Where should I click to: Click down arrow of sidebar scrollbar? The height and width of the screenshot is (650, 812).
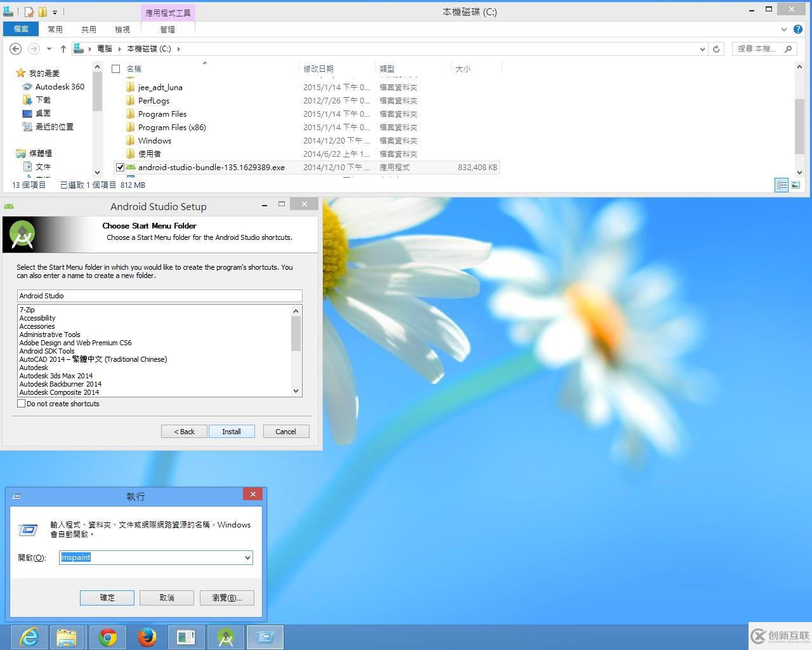click(x=97, y=172)
